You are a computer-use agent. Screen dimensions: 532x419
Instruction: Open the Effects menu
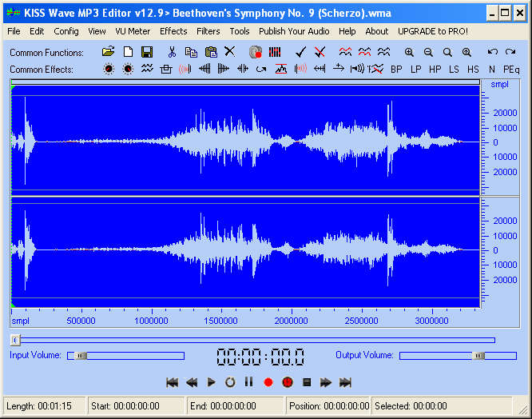(173, 31)
